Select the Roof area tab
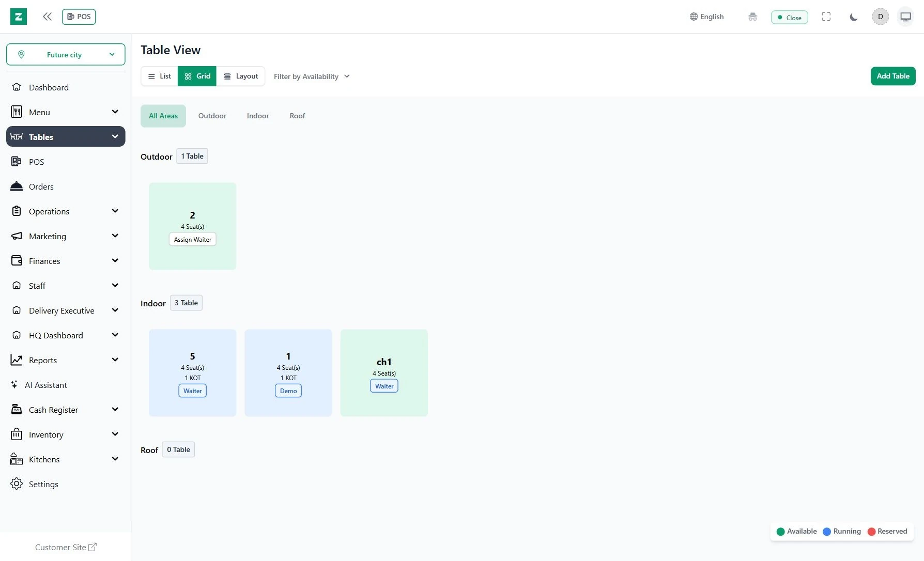 click(x=297, y=116)
